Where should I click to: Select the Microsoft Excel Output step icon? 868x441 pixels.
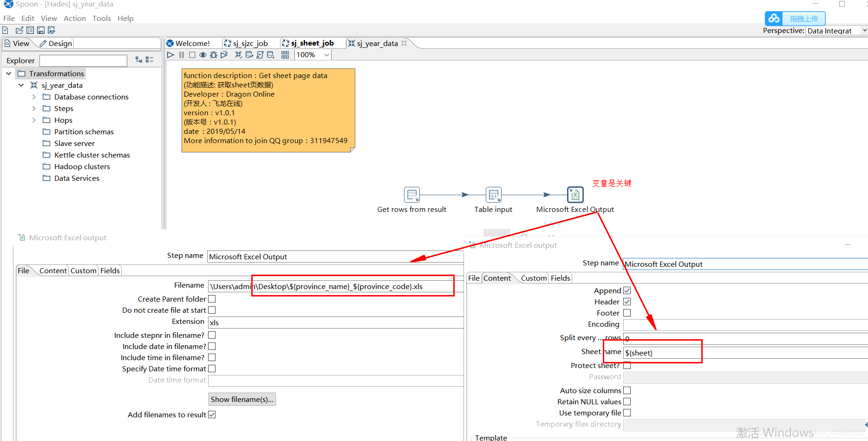575,195
